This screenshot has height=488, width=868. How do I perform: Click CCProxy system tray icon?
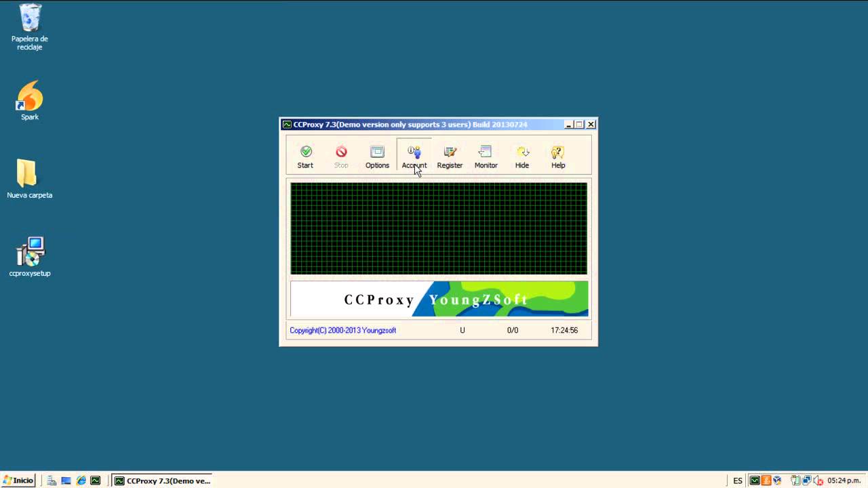tap(755, 481)
